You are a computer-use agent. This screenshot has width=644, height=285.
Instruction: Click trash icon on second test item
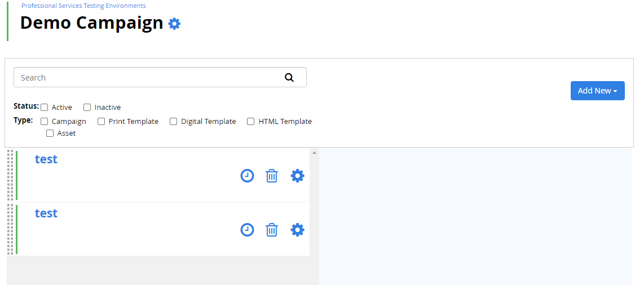271,230
